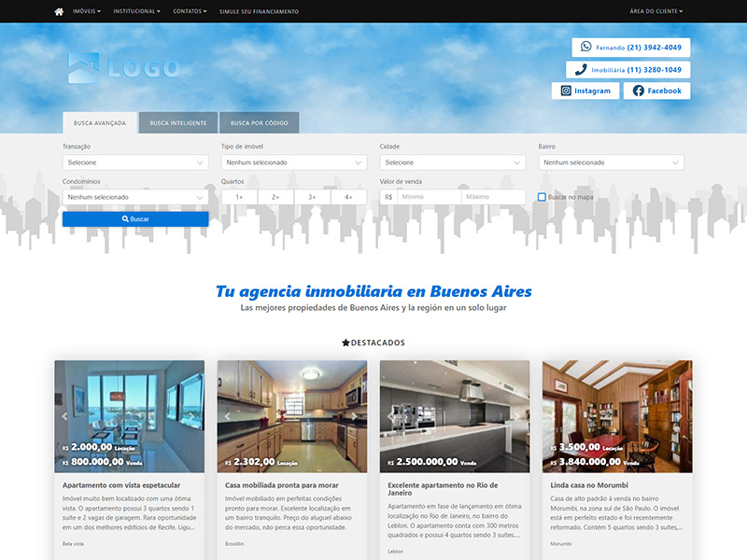Click the home icon in navbar
This screenshot has height=560, width=747.
(x=59, y=11)
